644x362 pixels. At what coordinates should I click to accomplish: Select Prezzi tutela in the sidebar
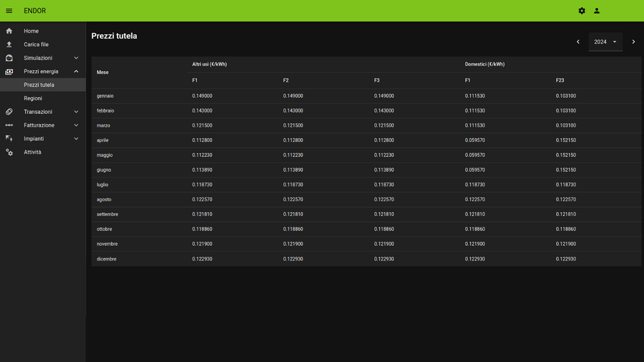[x=39, y=85]
